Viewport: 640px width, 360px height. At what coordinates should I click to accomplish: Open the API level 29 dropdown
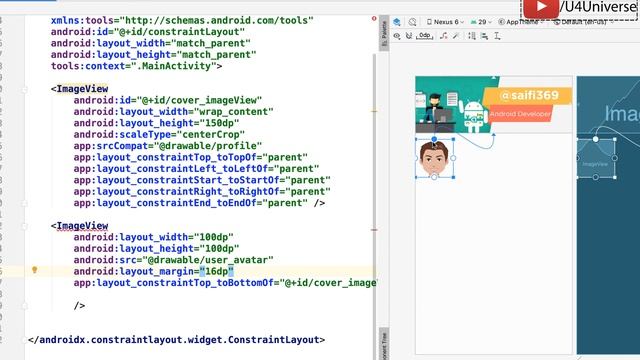click(x=481, y=22)
